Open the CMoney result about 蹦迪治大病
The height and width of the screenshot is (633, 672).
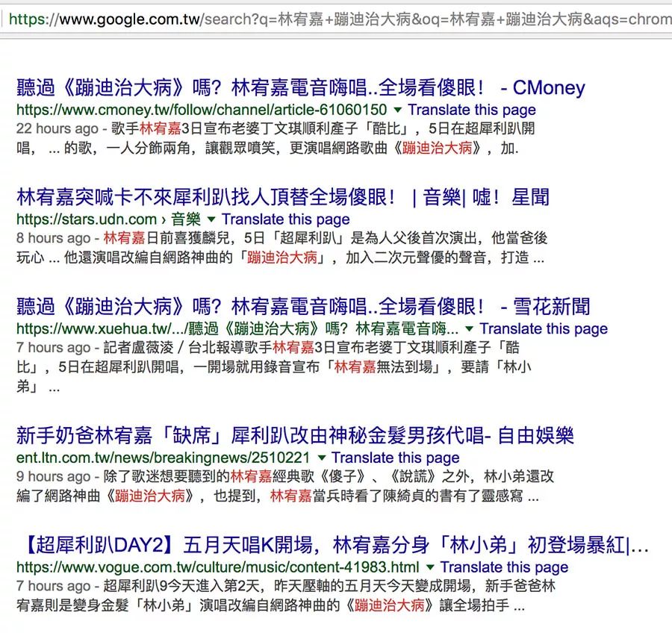coord(300,87)
